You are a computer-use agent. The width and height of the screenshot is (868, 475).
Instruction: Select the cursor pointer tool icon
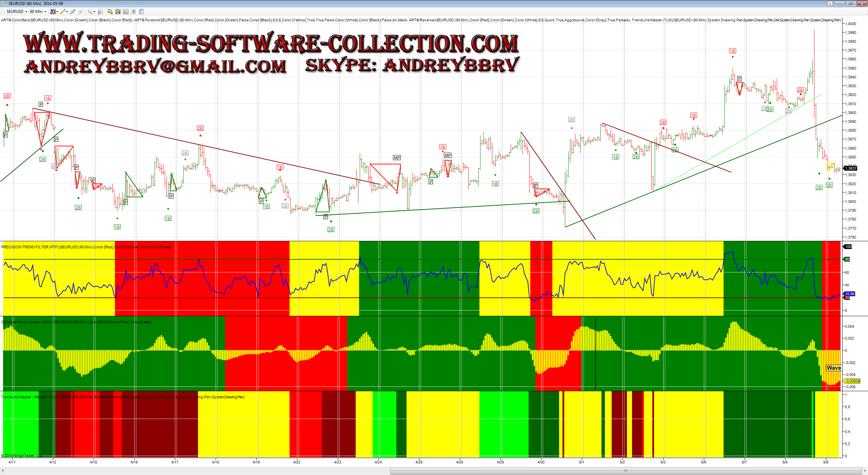click(91, 12)
